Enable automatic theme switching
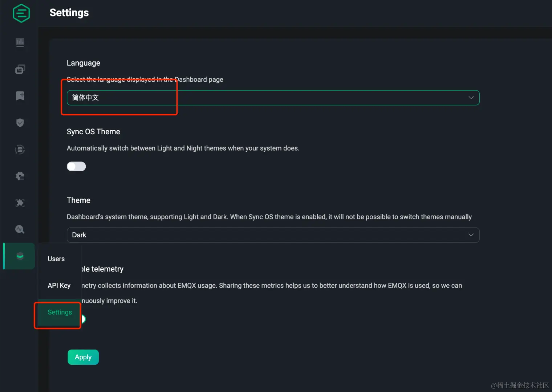This screenshot has width=552, height=392. pos(76,166)
